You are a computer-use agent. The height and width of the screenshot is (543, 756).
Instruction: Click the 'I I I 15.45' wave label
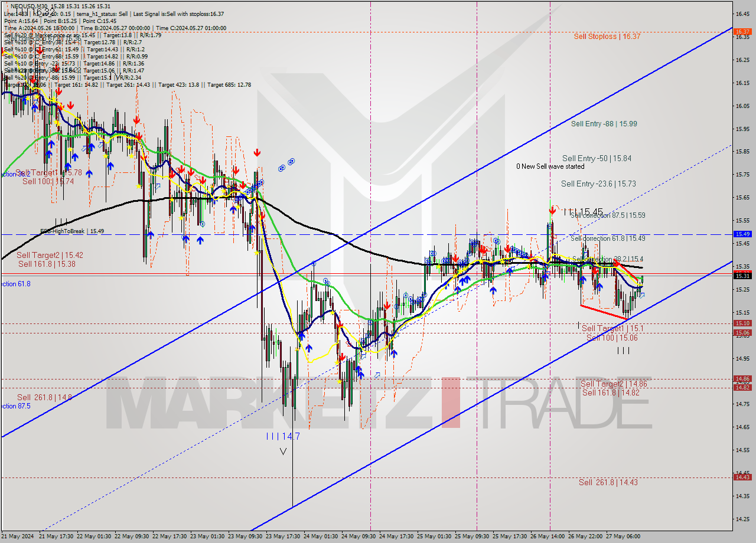(x=582, y=212)
